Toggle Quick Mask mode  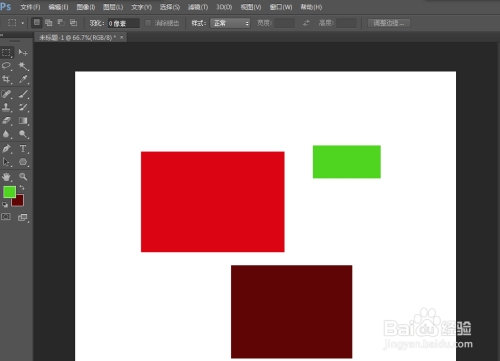(x=6, y=217)
